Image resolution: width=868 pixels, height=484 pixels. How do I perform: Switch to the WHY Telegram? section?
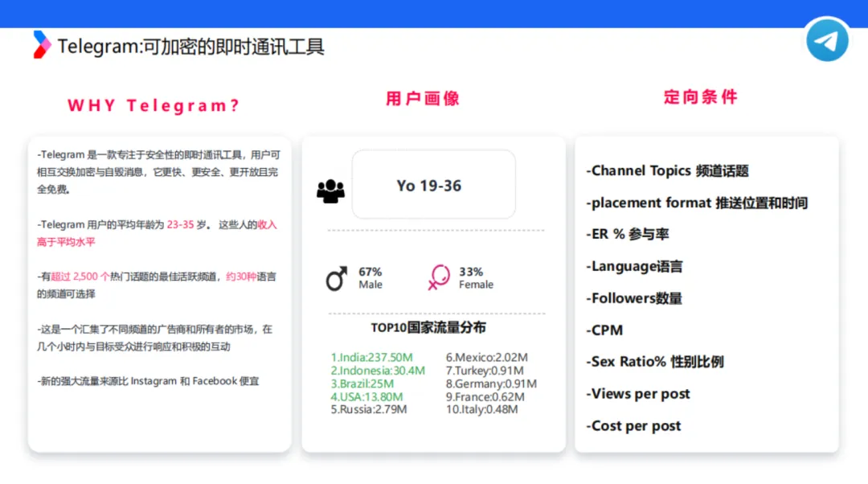(x=153, y=105)
